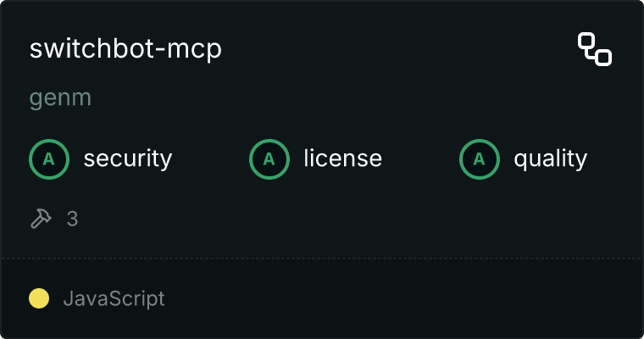Visit author genm's profile

point(60,98)
